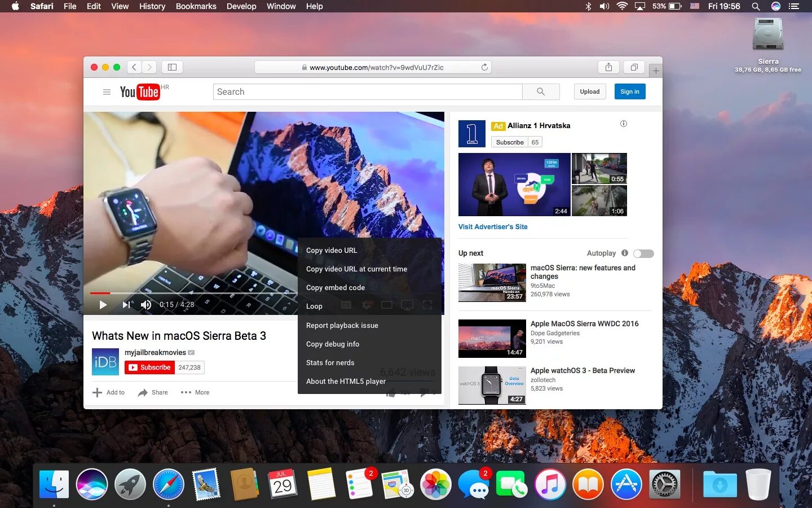Open Visit Advertiser's Site link
This screenshot has width=812, height=508.
click(493, 227)
